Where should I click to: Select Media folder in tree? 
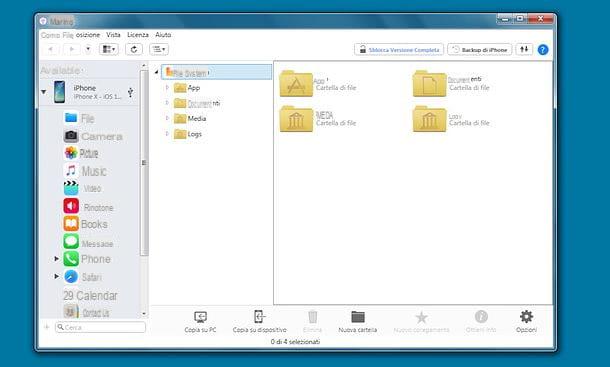pos(190,118)
